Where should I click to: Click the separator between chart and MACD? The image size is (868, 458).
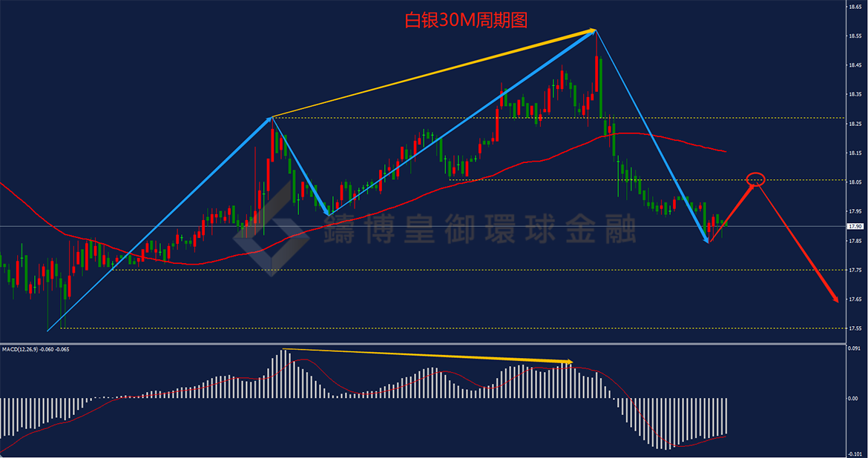424,344
